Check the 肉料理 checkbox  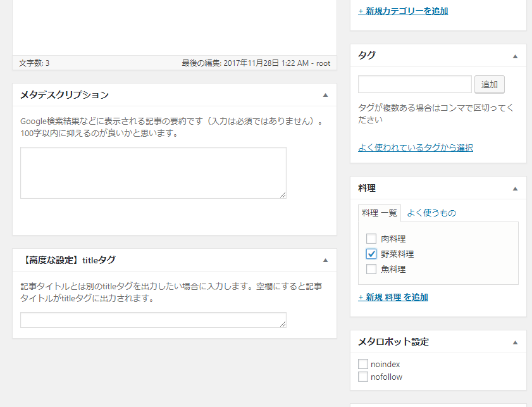click(371, 239)
